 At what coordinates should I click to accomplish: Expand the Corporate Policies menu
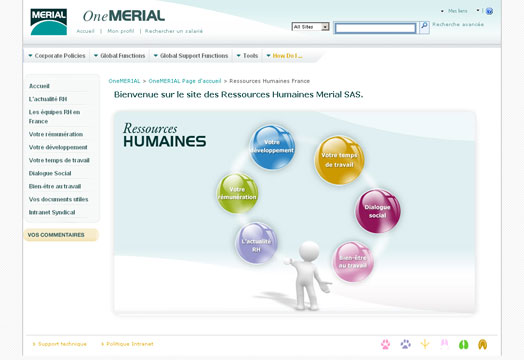pos(57,56)
